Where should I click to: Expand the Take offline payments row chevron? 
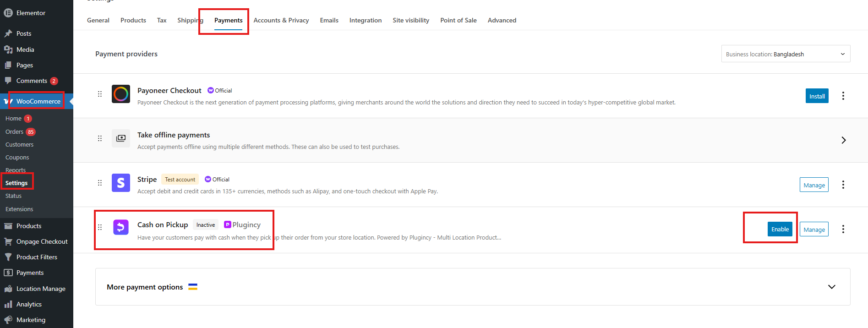tap(843, 140)
